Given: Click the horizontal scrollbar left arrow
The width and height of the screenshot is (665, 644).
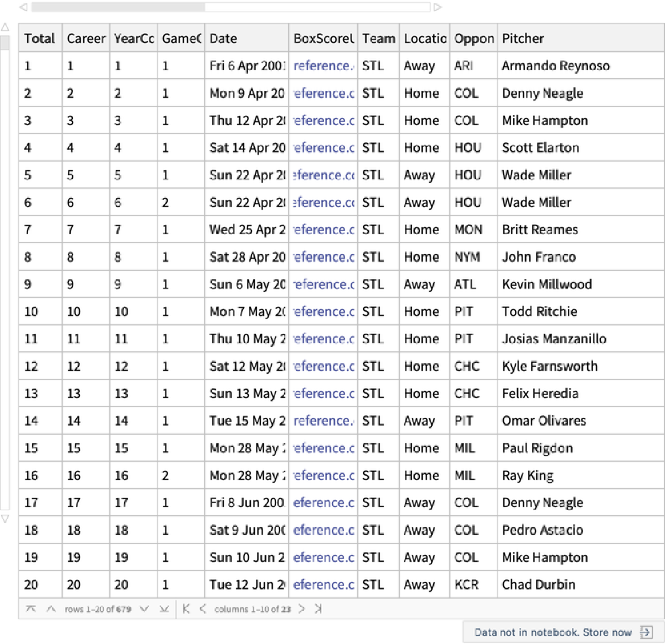Looking at the screenshot, I should click(x=24, y=7).
